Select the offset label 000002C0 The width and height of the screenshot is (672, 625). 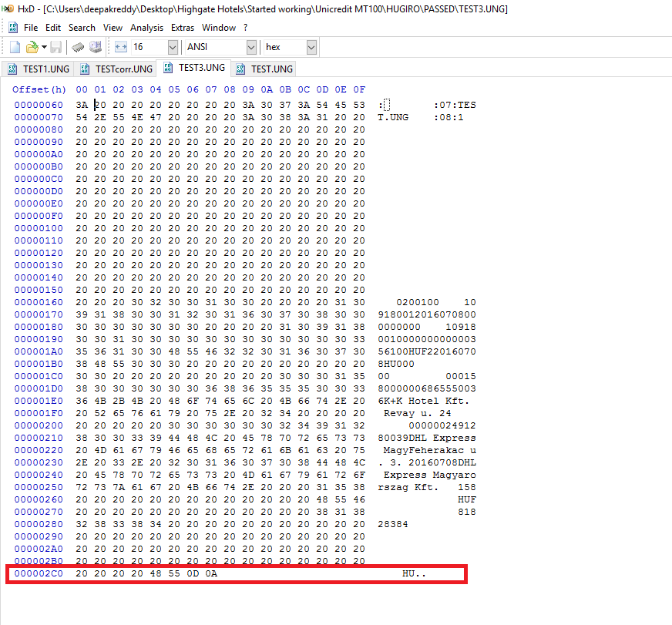(x=39, y=573)
